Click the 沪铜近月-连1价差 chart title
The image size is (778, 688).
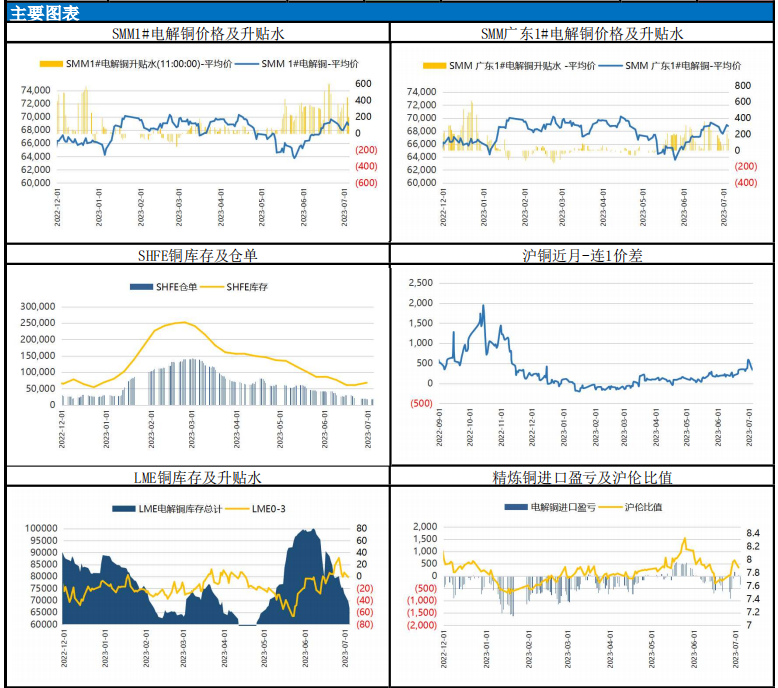[582, 256]
